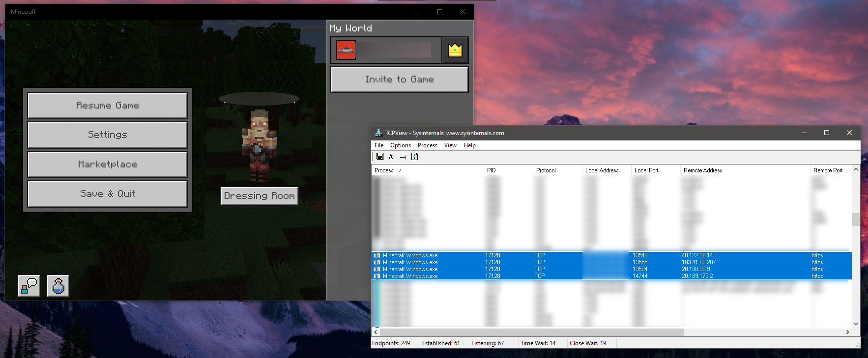Sort by the Remote Address column header
This screenshot has height=358, width=868.
coord(745,170)
